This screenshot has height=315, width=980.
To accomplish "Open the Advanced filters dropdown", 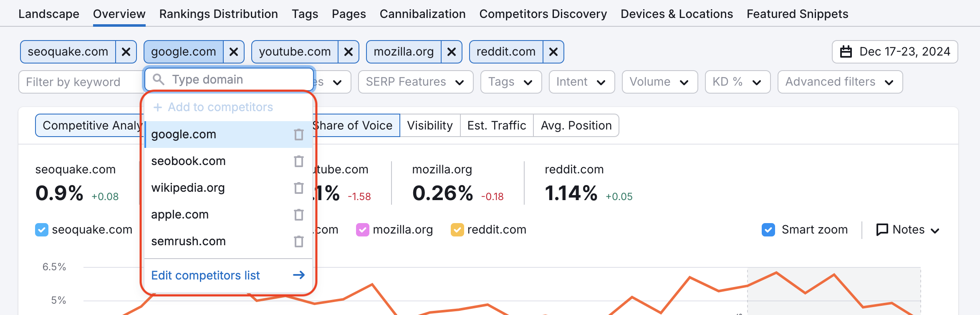I will (x=840, y=82).
